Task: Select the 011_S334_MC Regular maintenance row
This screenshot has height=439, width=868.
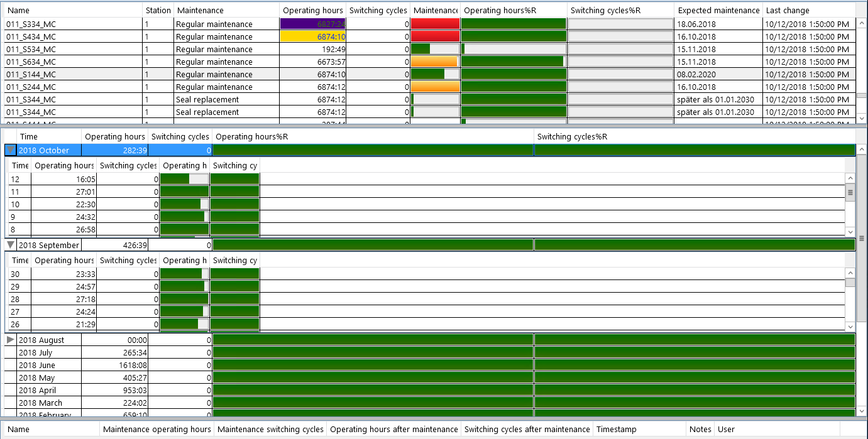Action: (x=430, y=24)
